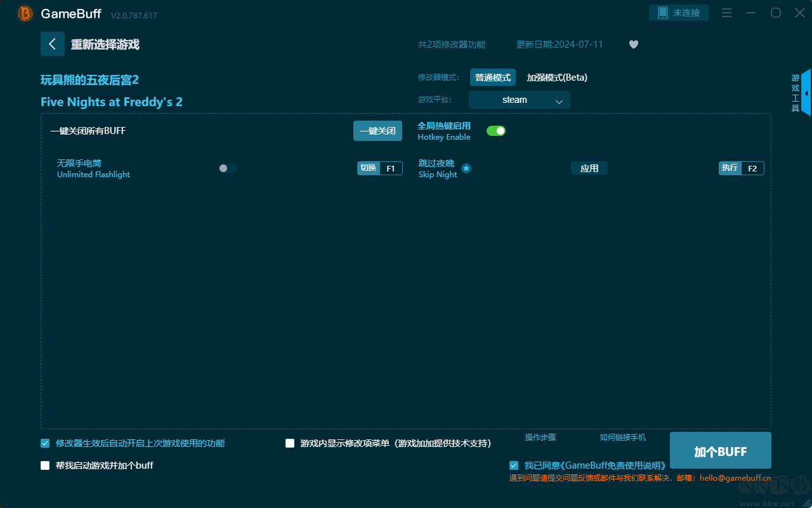Screen dimensions: 812x508
Task: Click the 更新日期:2024-07-11 text
Action: point(560,44)
